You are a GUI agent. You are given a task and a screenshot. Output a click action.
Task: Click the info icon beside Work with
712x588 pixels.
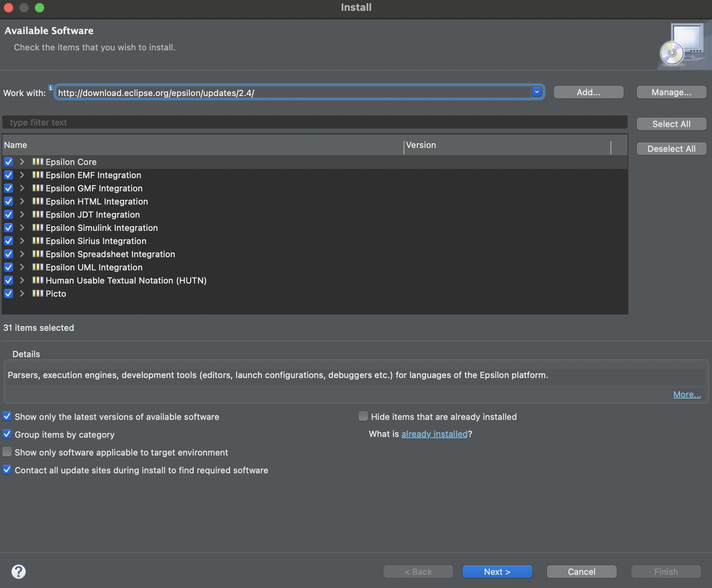(x=50, y=88)
